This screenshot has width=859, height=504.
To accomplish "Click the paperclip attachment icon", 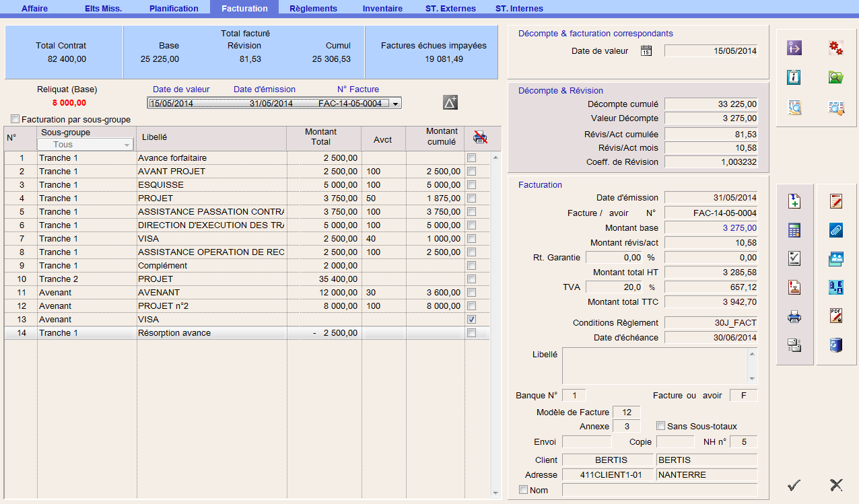I will tap(836, 231).
